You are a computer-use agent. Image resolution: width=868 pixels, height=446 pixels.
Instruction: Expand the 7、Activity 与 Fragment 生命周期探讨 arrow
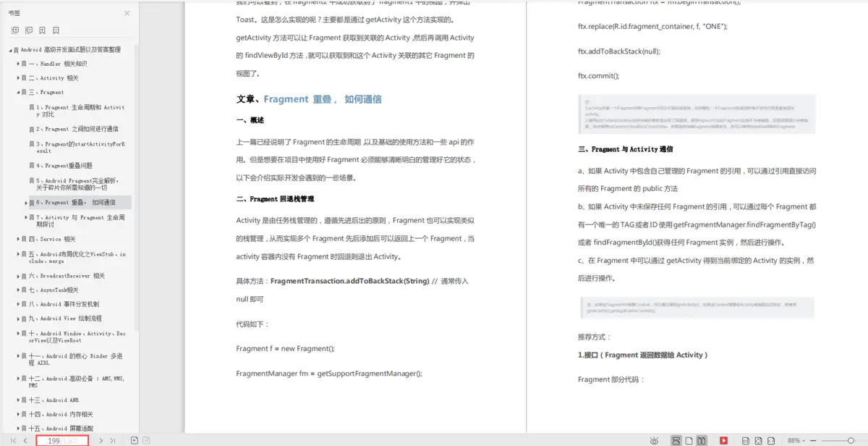click(x=26, y=217)
